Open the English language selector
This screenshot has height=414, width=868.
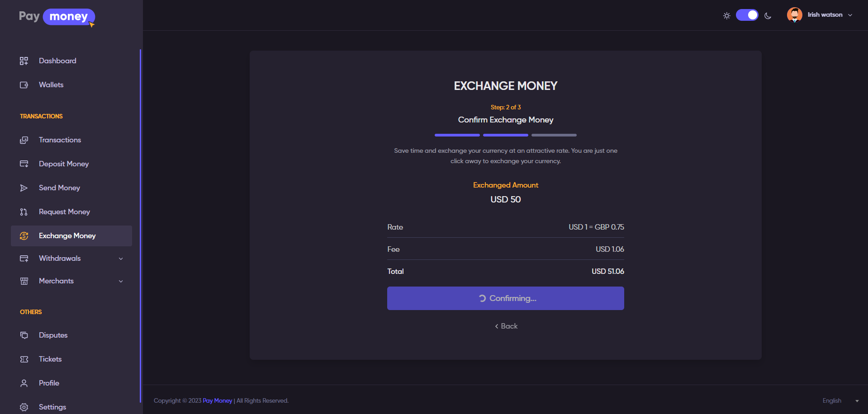pyautogui.click(x=840, y=401)
